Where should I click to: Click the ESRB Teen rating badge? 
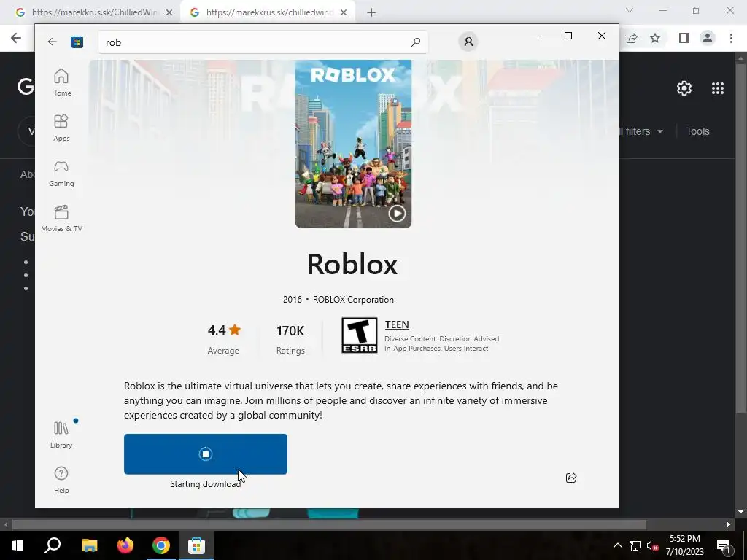point(359,335)
